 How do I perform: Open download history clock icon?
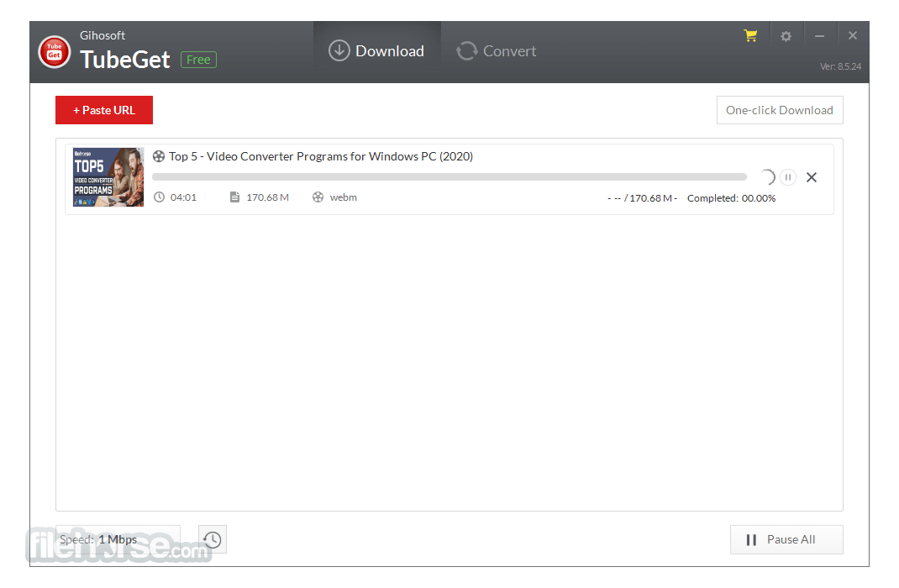213,539
